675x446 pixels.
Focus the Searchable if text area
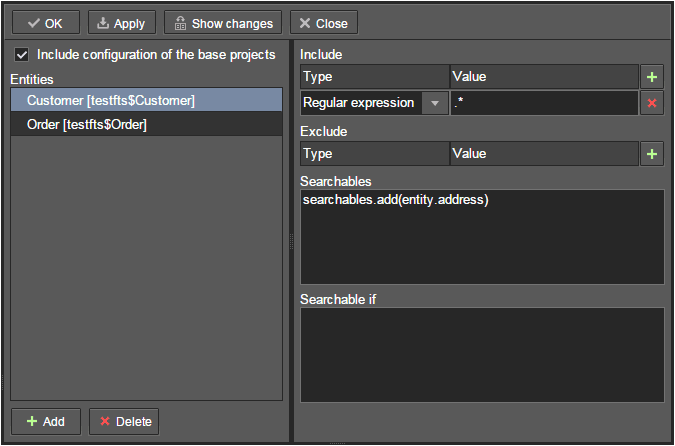point(482,354)
